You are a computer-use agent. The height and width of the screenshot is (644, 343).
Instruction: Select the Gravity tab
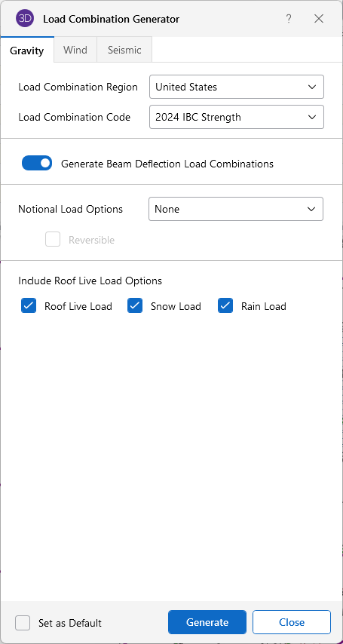pos(26,50)
